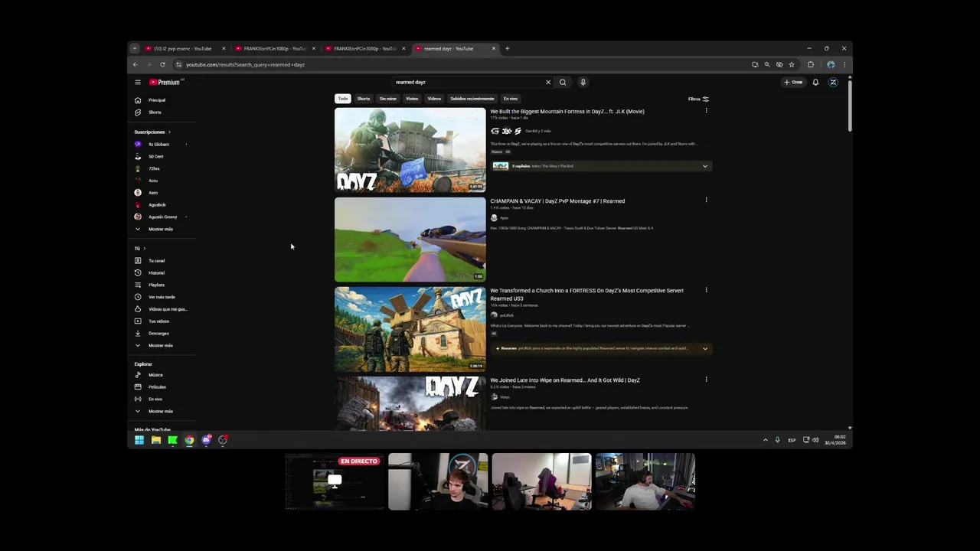980x551 pixels.
Task: Open Ver más tarde list
Action: coord(162,297)
